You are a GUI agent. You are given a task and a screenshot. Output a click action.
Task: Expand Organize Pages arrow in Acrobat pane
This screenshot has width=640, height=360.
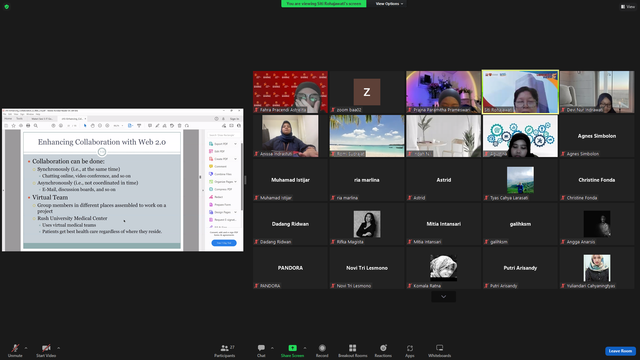tap(236, 182)
